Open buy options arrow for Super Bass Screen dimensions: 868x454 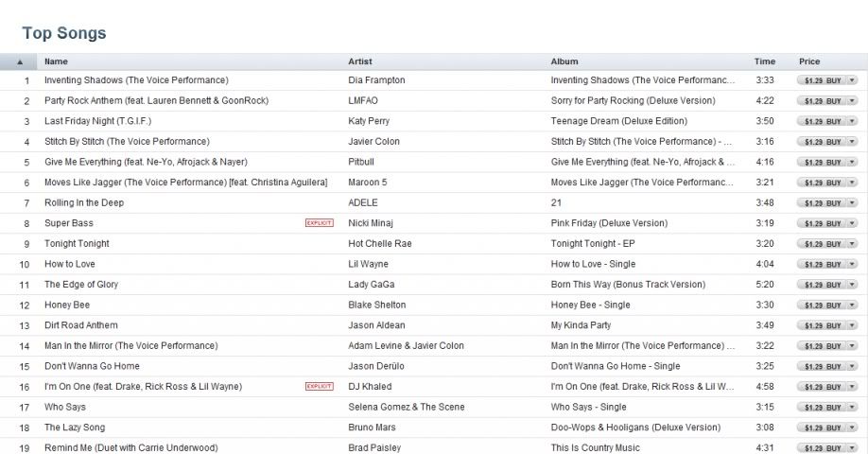[x=853, y=223]
